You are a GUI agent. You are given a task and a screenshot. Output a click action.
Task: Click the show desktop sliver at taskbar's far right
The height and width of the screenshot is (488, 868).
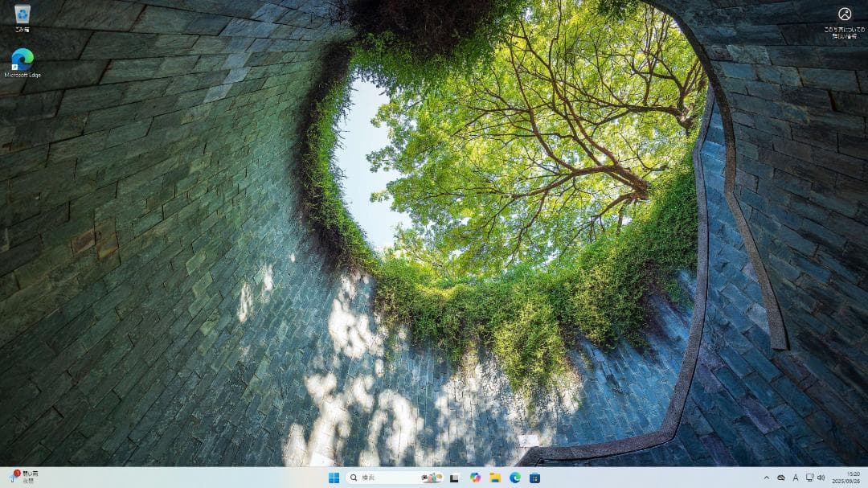point(866,477)
